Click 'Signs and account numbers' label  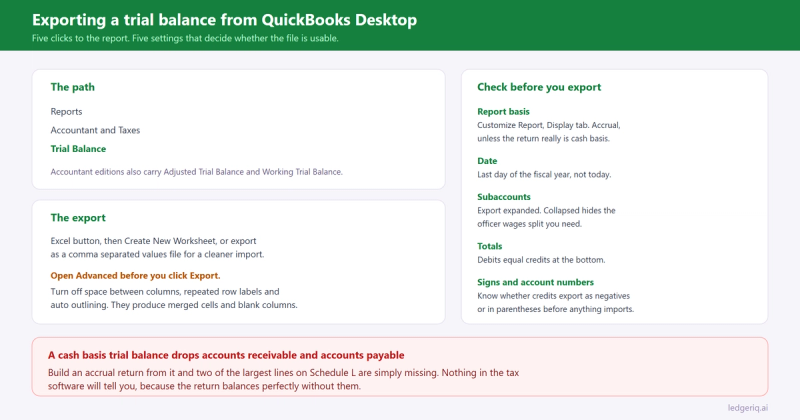point(536,282)
